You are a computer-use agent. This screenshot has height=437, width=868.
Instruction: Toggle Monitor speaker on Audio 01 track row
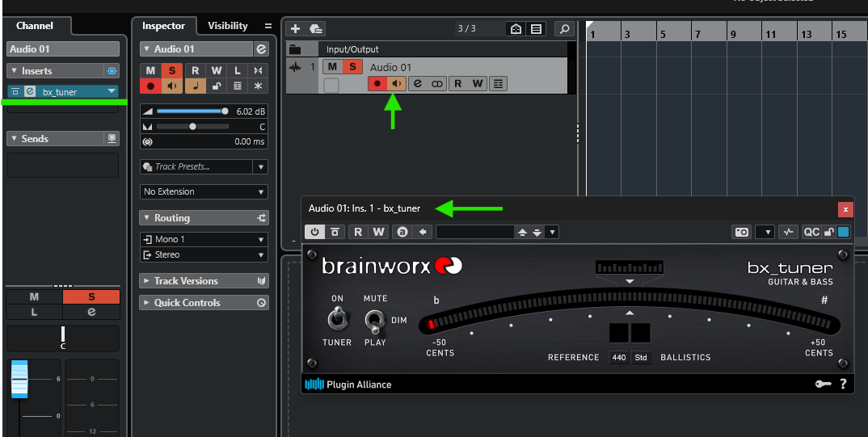click(397, 83)
